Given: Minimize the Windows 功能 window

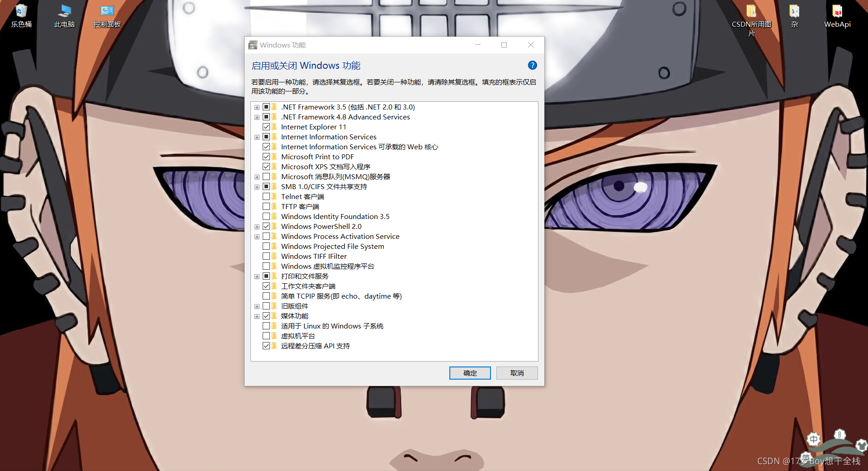Looking at the screenshot, I should [478, 45].
